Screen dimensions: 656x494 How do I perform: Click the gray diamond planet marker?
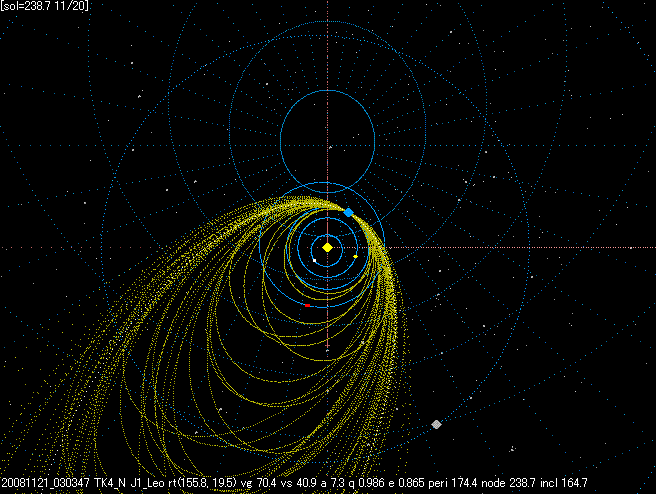436,425
